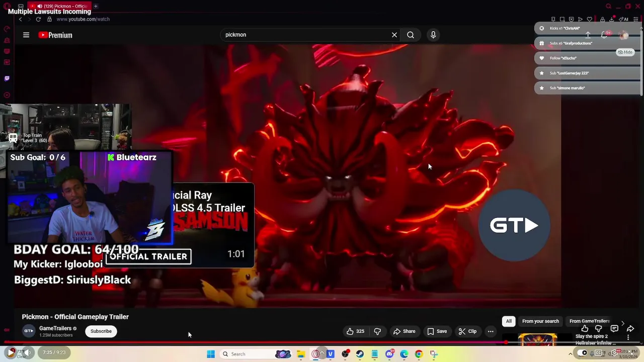The image size is (644, 362).
Task: Open the YouTube guide hamburger menu
Action: coord(26,35)
